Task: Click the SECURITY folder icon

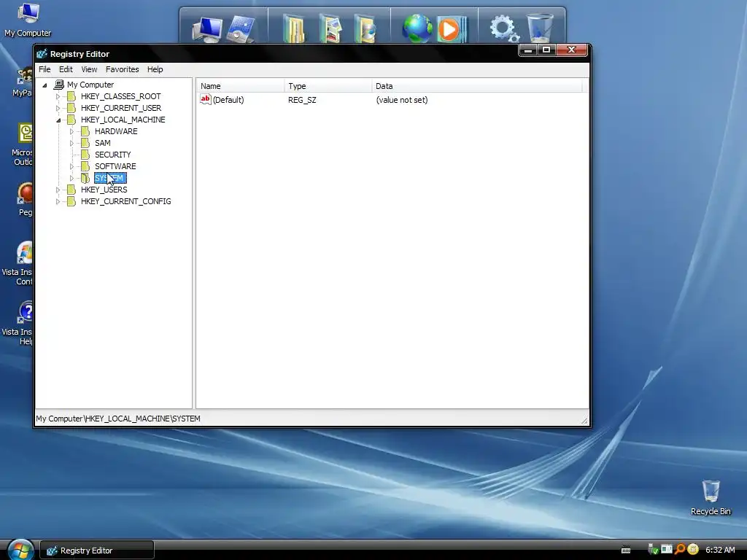Action: [85, 155]
